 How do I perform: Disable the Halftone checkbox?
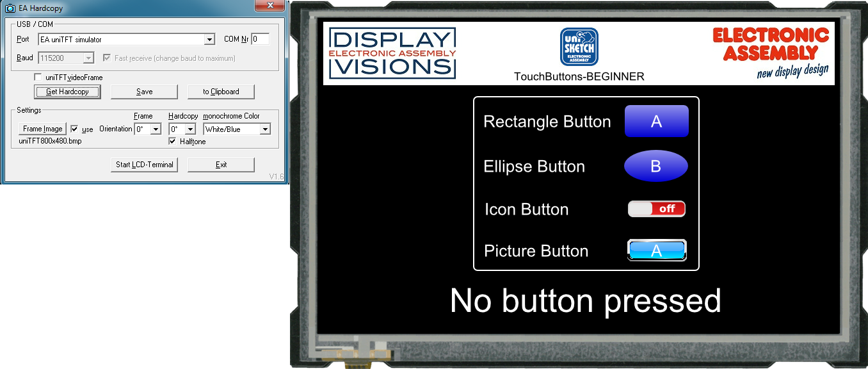pyautogui.click(x=172, y=141)
